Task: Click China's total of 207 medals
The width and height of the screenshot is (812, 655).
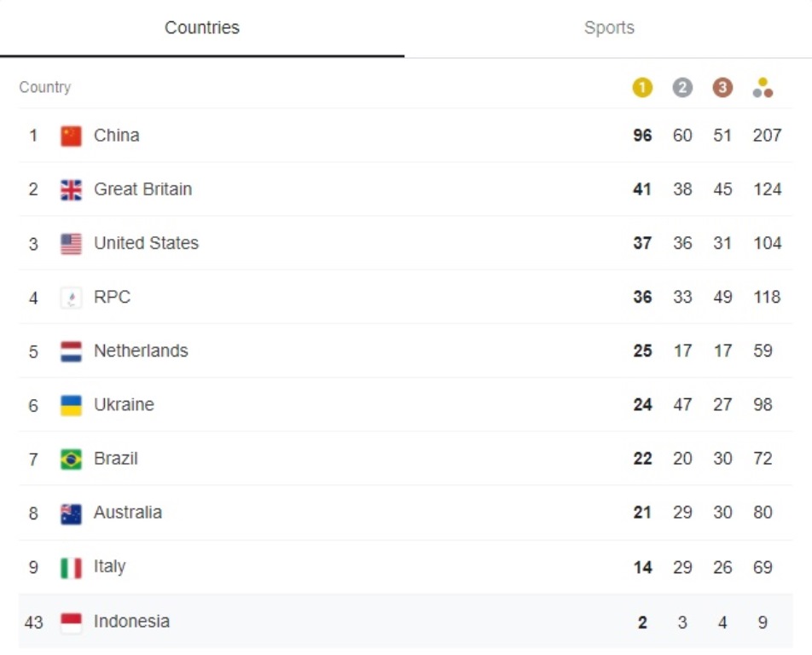Action: pos(767,136)
